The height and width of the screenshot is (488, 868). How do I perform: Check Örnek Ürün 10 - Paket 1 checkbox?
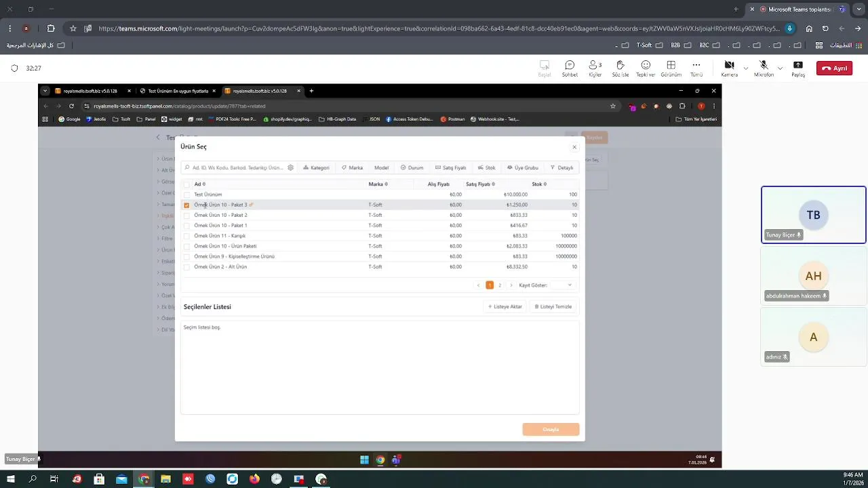click(186, 225)
